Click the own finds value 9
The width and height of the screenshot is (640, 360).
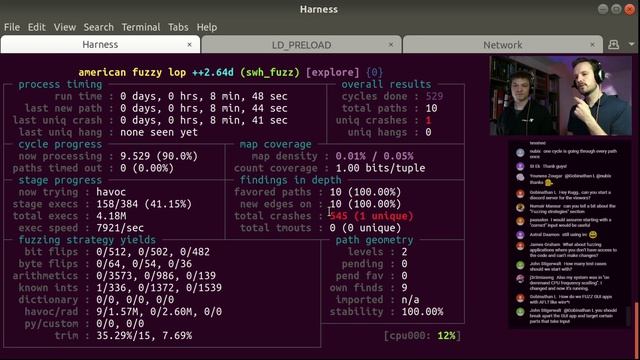[404, 288]
